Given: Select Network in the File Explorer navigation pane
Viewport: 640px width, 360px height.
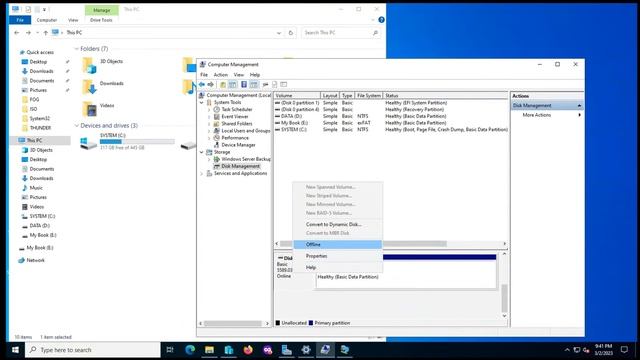Looking at the screenshot, I should [x=36, y=260].
